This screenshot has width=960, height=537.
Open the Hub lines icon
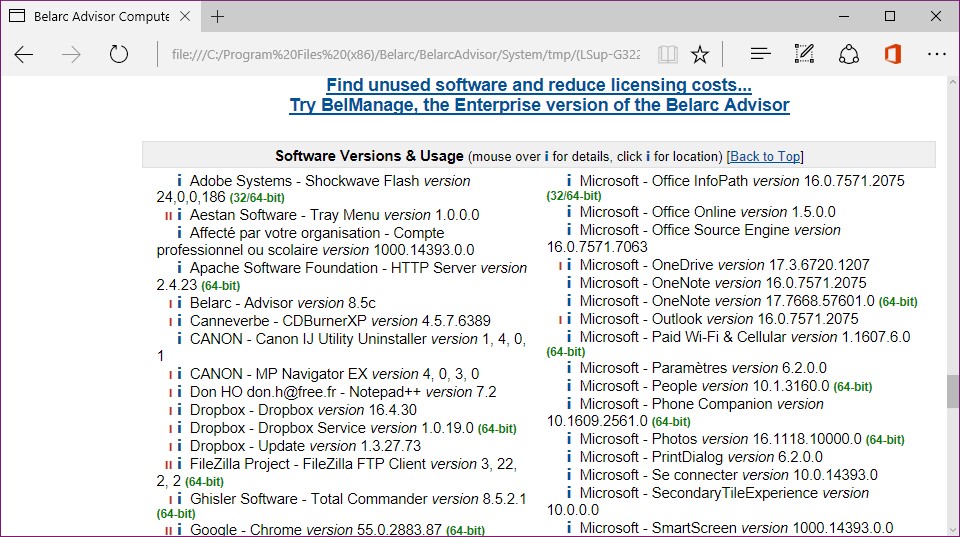point(760,54)
